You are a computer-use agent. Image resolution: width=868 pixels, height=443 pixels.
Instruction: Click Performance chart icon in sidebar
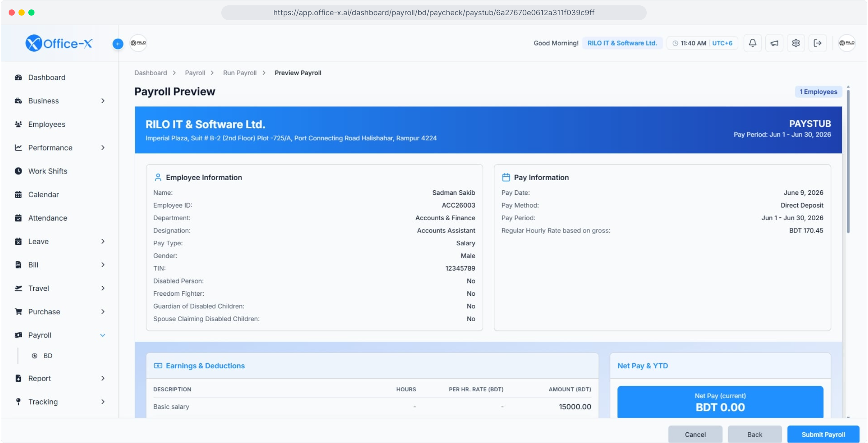(18, 148)
